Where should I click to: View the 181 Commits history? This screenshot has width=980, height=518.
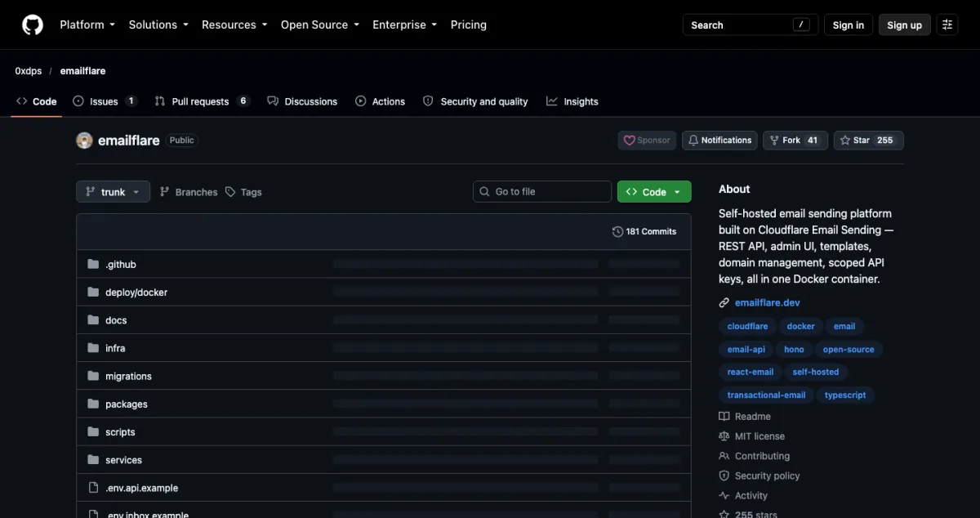644,231
